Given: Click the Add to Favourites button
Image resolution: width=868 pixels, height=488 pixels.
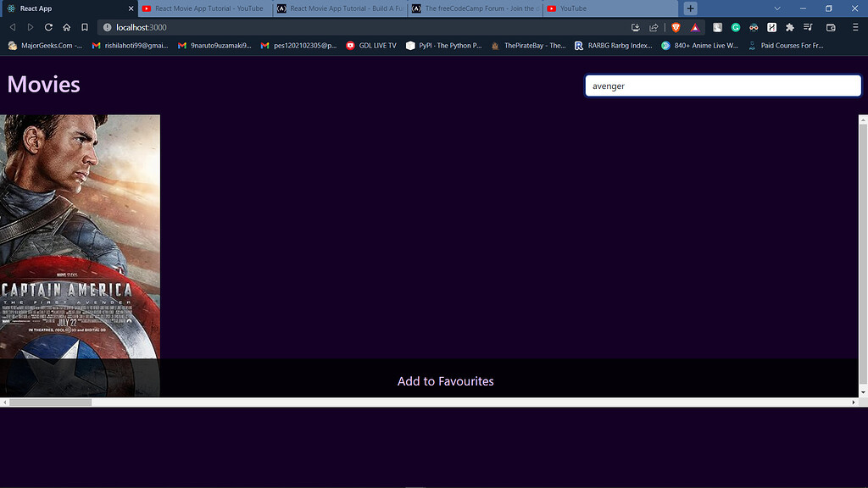Looking at the screenshot, I should click(445, 381).
